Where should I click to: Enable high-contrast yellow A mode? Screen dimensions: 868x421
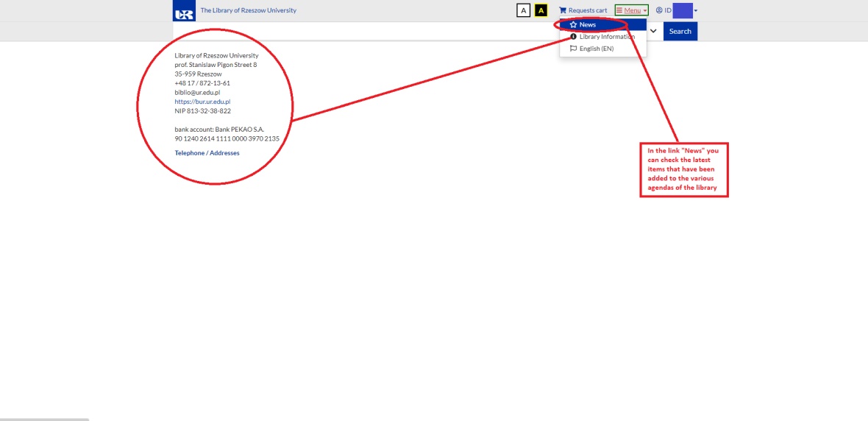pyautogui.click(x=541, y=10)
